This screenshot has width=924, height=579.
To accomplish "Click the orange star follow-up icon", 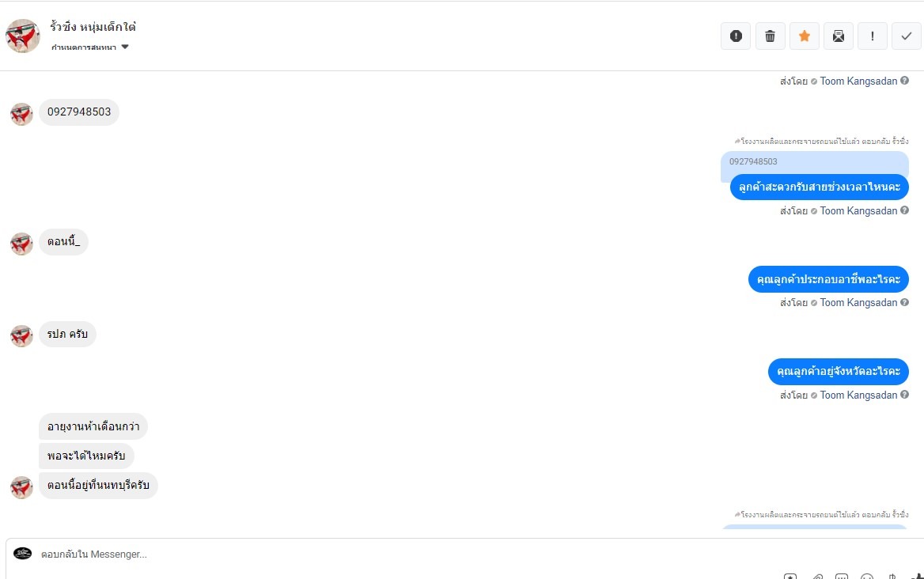I will [805, 36].
